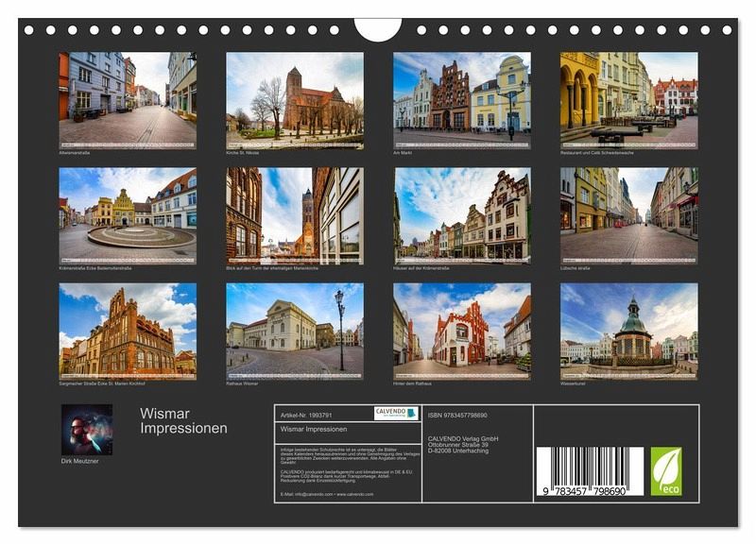Click the caption 'Hinter dem Rathaus'
The width and height of the screenshot is (756, 545).
(x=412, y=383)
